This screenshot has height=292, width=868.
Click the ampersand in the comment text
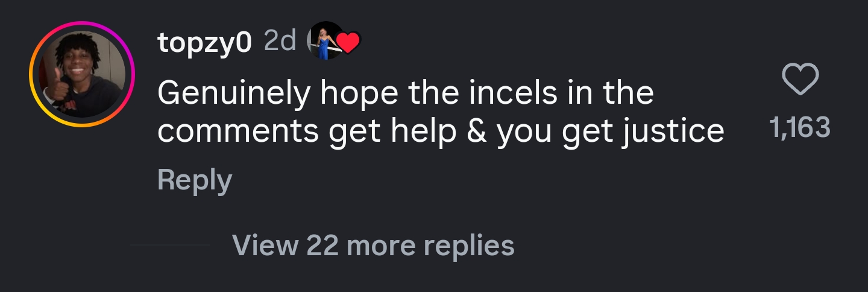[476, 130]
